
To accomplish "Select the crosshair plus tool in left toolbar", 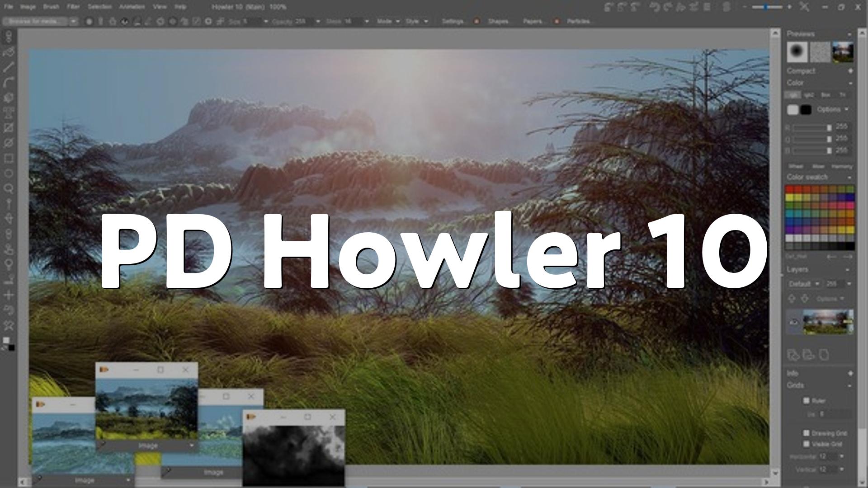I will click(x=9, y=295).
